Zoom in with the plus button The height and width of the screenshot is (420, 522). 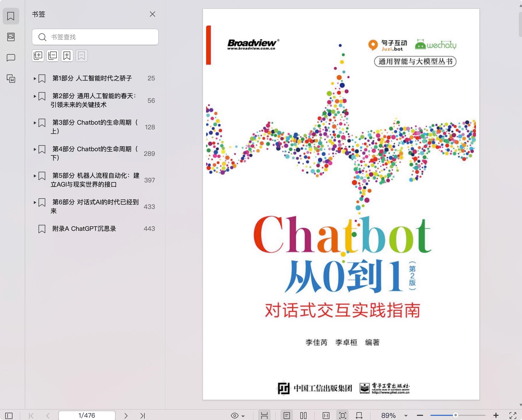click(x=496, y=416)
